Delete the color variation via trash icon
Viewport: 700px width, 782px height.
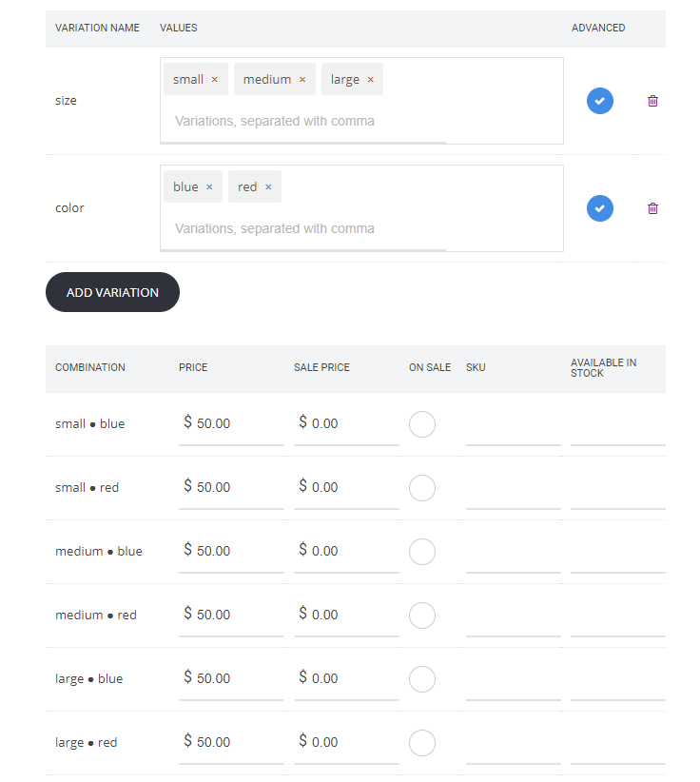[652, 208]
